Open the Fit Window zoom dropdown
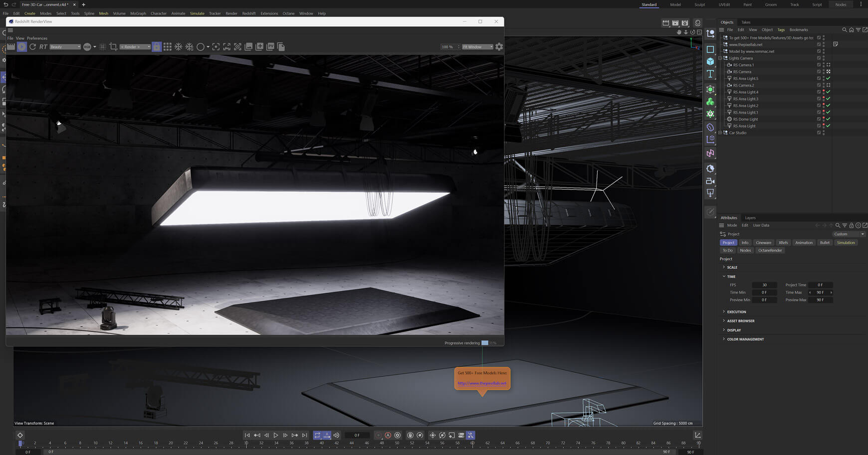The width and height of the screenshot is (868, 455). coord(477,47)
